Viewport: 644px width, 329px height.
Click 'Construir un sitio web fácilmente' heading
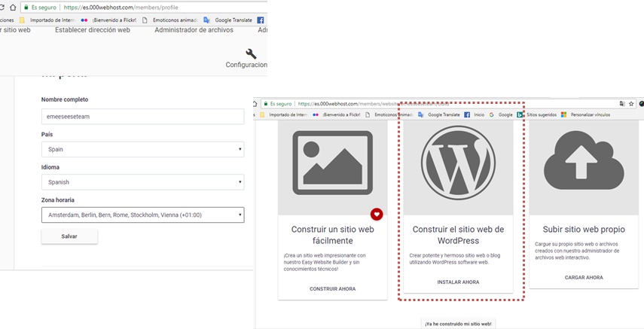(x=333, y=235)
